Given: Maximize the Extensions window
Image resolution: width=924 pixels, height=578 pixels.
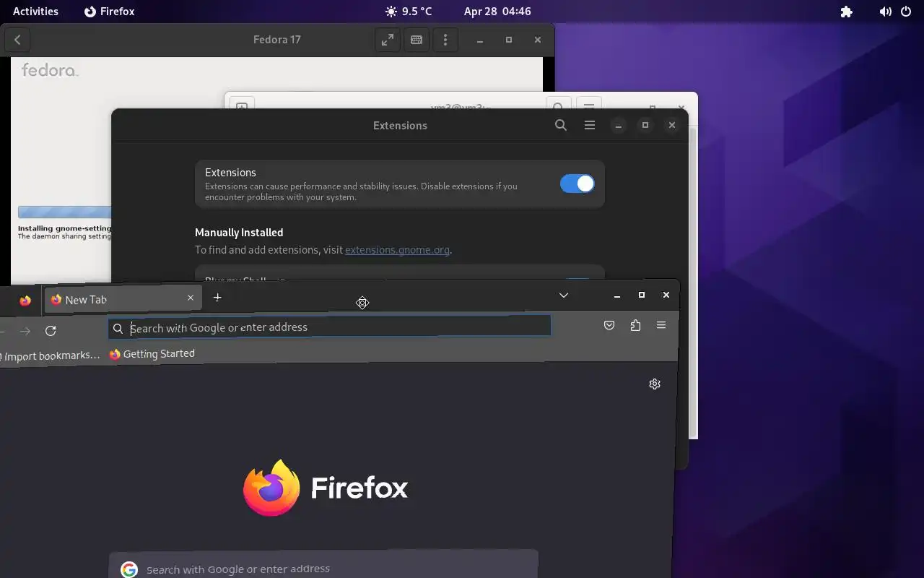Looking at the screenshot, I should point(645,125).
